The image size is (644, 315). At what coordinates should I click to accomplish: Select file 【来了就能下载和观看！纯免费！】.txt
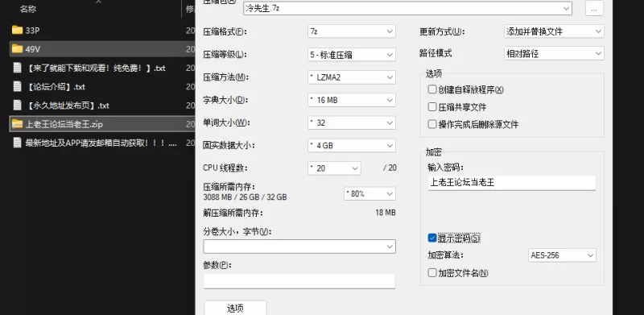tap(102, 68)
